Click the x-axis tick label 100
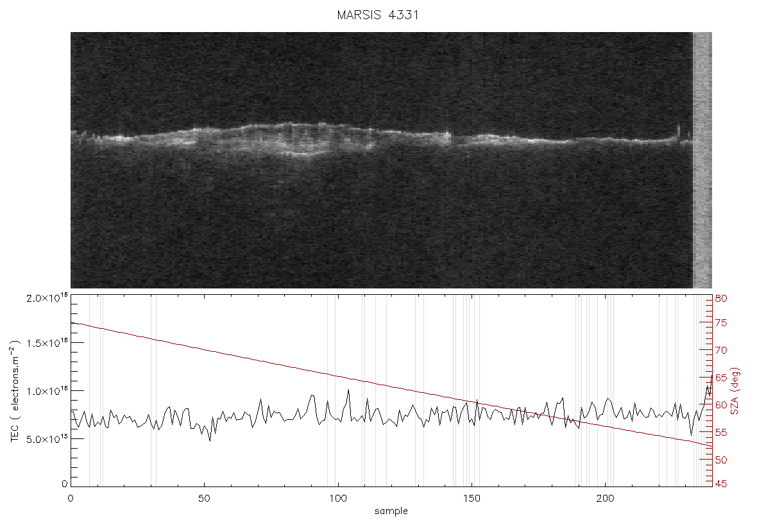The image size is (757, 532). (338, 499)
